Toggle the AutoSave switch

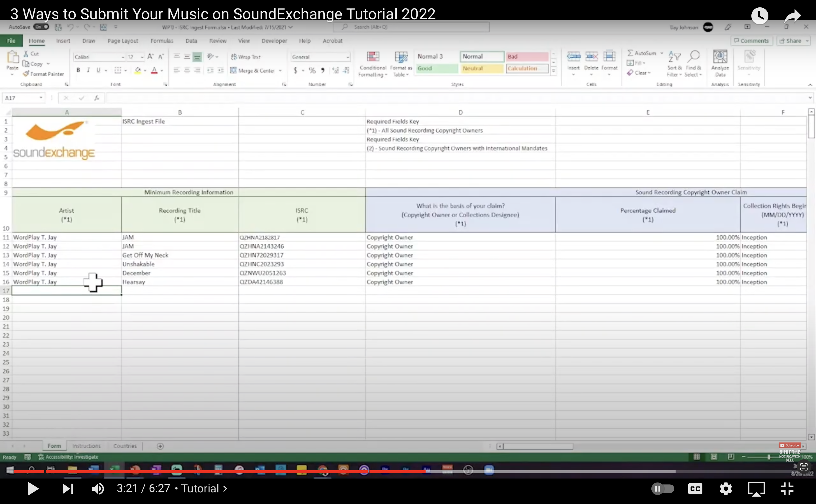point(41,27)
